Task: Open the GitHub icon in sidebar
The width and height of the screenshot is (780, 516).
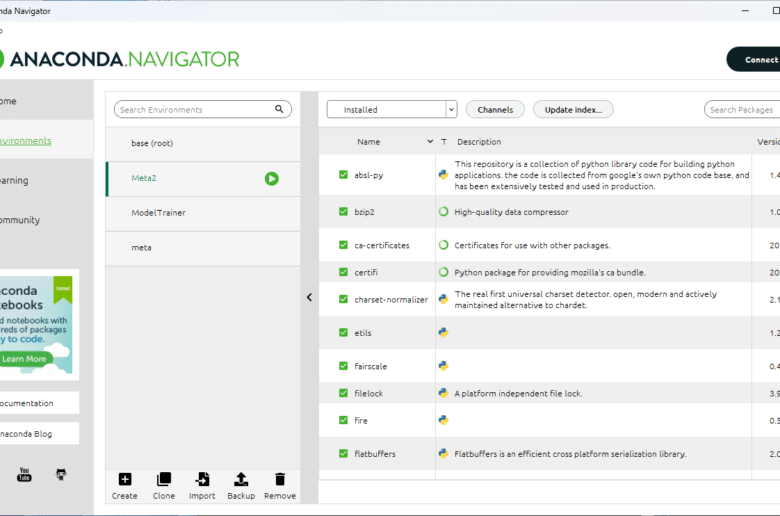Action: [61, 474]
